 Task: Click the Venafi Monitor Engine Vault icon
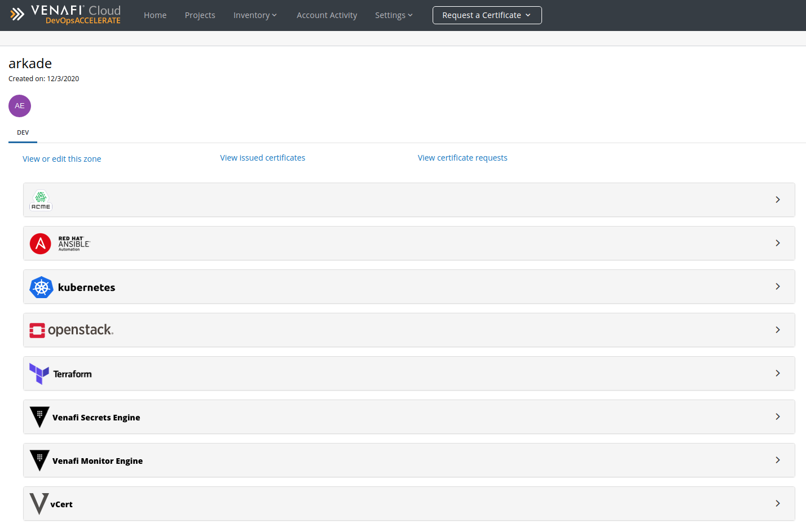point(39,460)
